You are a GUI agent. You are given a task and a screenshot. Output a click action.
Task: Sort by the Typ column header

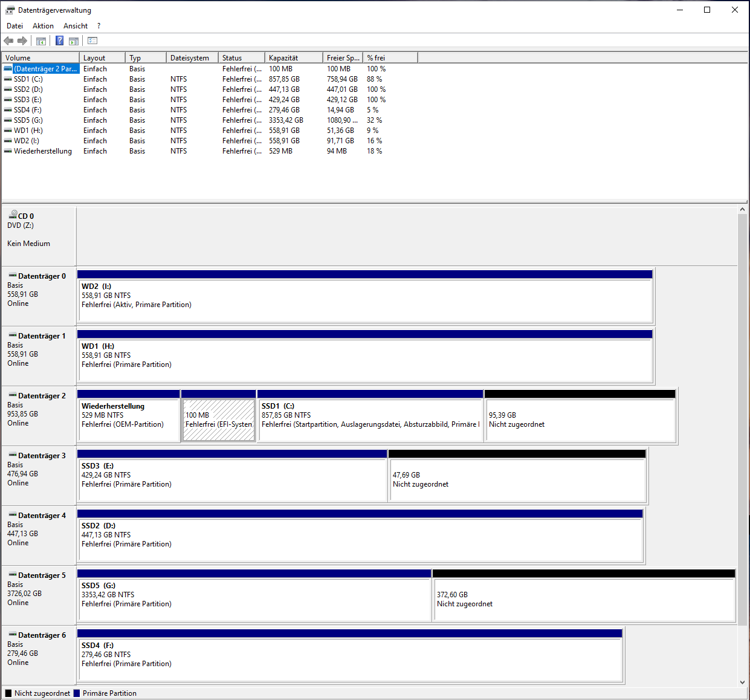[x=146, y=58]
